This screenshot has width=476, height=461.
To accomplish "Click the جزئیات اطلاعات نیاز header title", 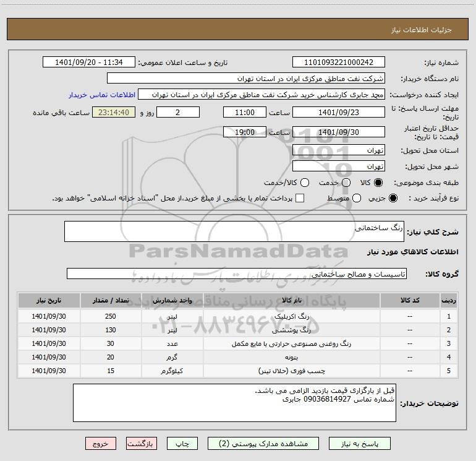I will 422,30.
